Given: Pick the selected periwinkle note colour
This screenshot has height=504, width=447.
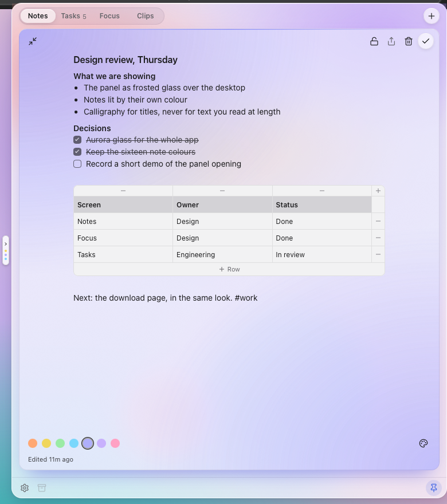Looking at the screenshot, I should (88, 443).
